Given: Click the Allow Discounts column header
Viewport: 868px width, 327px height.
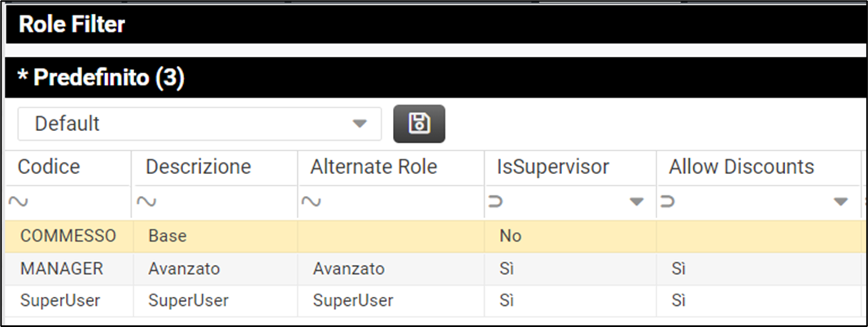Looking at the screenshot, I should tap(741, 167).
